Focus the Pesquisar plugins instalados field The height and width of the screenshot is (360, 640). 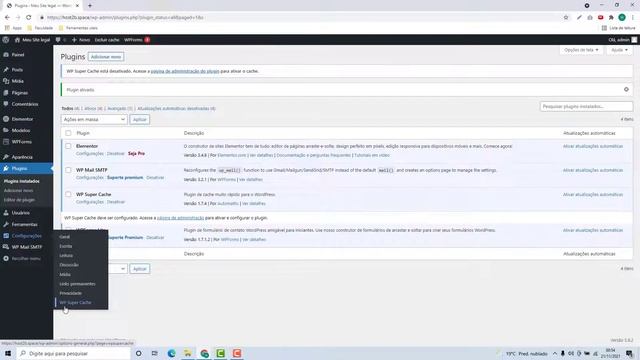(x=586, y=107)
